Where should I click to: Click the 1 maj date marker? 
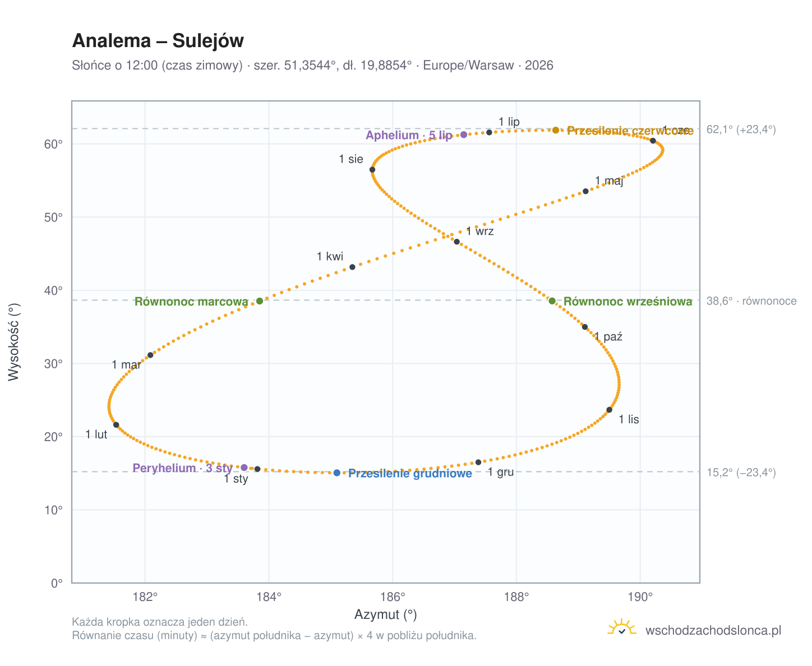(585, 191)
